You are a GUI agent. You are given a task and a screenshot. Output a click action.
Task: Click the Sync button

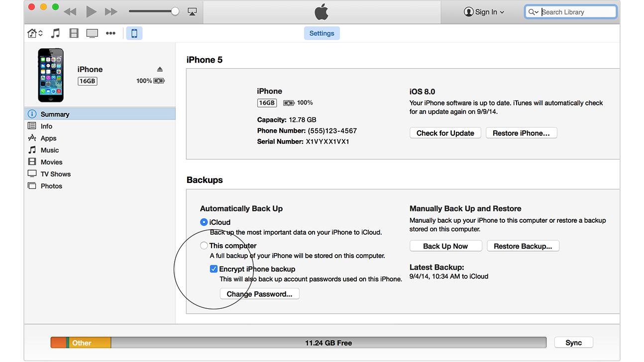pos(573,343)
